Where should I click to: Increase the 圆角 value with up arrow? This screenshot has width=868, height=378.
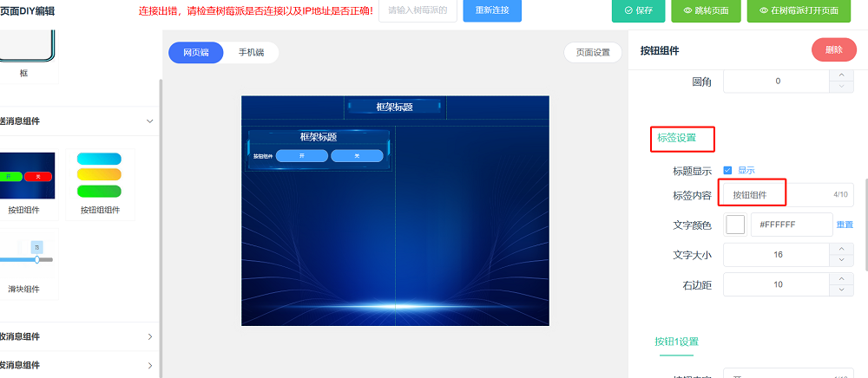pyautogui.click(x=841, y=75)
